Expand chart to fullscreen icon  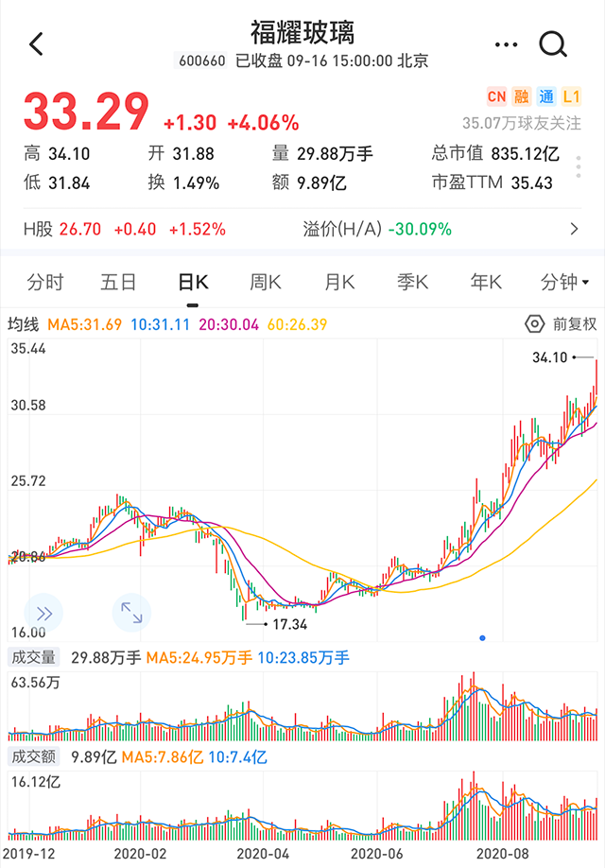pyautogui.click(x=131, y=613)
